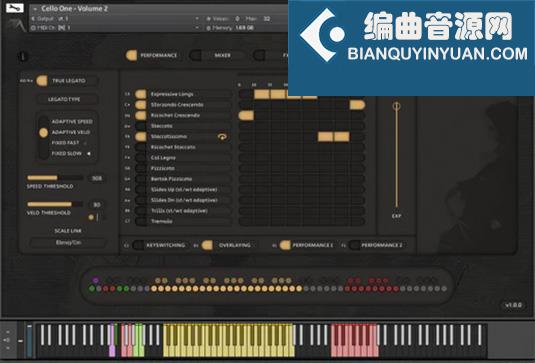Image resolution: width=535 pixels, height=363 pixels.
Task: Click the Velo Threshold value box
Action: click(x=97, y=204)
